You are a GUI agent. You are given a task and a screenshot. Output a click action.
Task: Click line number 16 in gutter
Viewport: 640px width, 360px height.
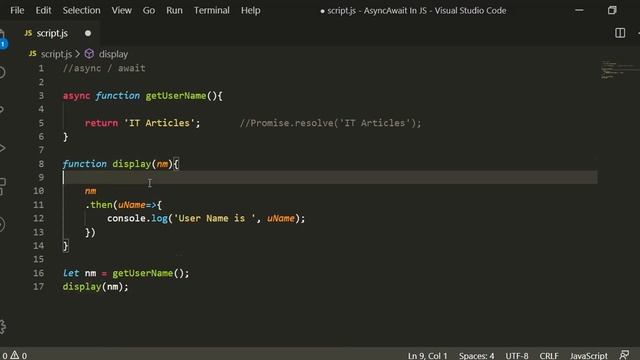coord(38,273)
